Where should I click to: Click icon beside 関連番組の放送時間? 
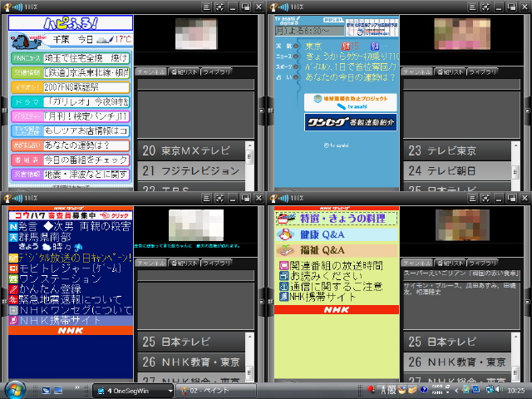click(283, 265)
